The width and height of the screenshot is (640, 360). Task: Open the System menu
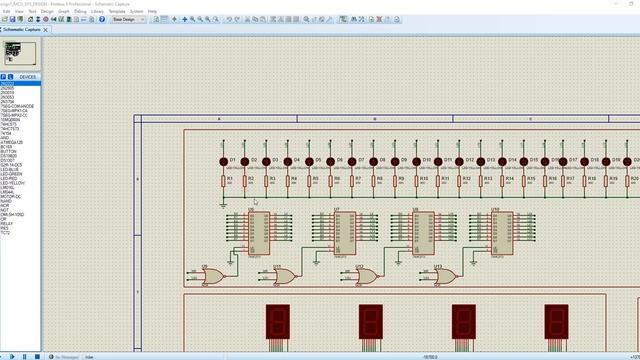coord(137,11)
